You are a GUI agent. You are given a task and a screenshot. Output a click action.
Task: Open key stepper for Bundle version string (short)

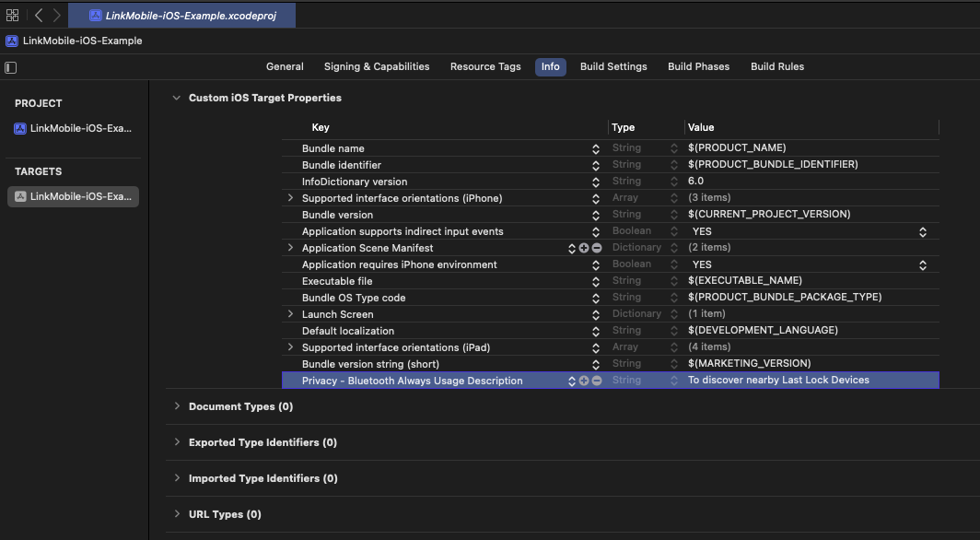pyautogui.click(x=596, y=364)
